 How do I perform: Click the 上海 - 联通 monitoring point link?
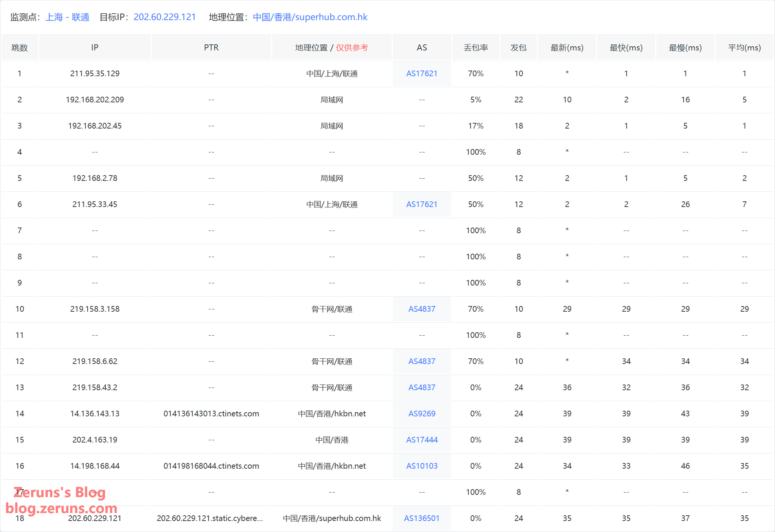pyautogui.click(x=67, y=17)
